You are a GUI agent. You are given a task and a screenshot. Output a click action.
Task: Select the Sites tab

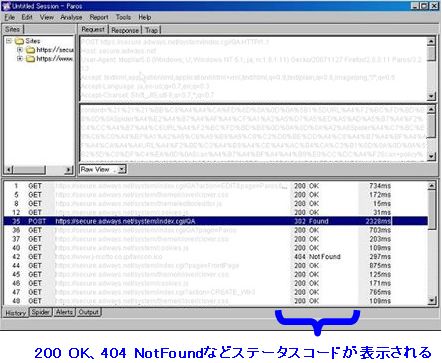pos(13,29)
